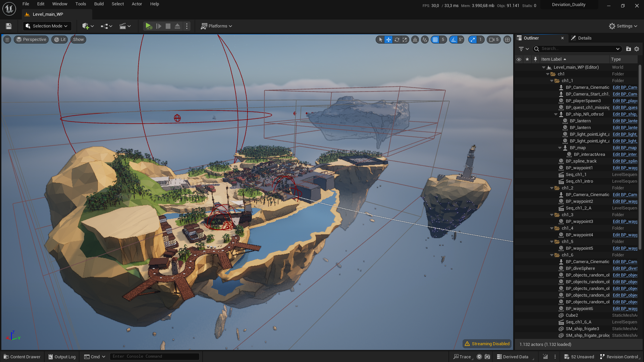
Task: Click the save current level icon
Action: [9, 26]
